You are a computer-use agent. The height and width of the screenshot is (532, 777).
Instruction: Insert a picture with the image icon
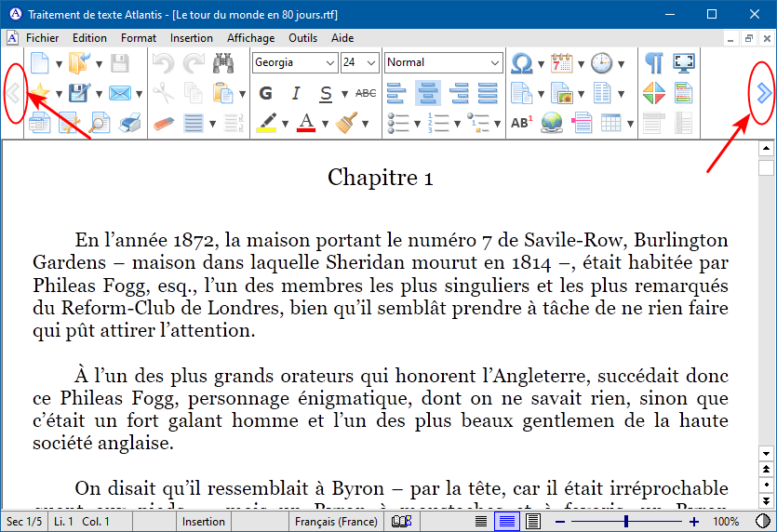tap(562, 93)
